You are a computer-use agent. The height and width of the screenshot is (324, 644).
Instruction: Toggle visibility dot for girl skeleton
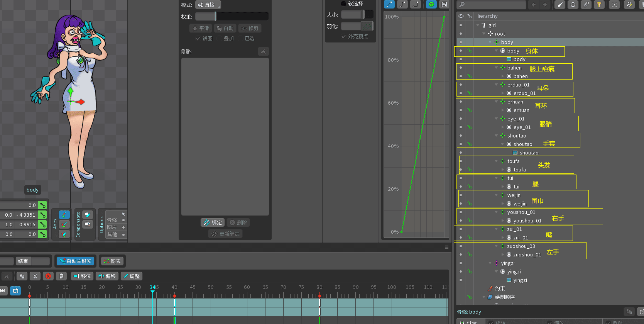[x=460, y=25]
